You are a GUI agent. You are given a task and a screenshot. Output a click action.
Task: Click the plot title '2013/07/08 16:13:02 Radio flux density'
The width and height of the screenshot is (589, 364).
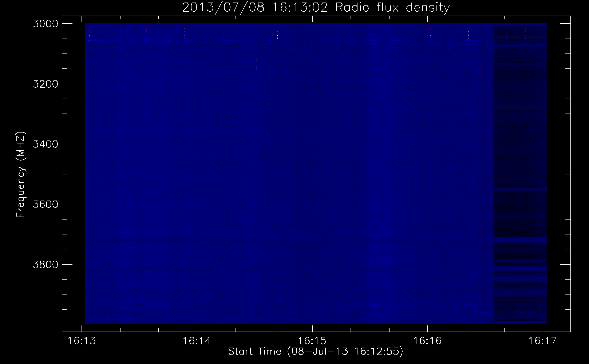(x=316, y=7)
